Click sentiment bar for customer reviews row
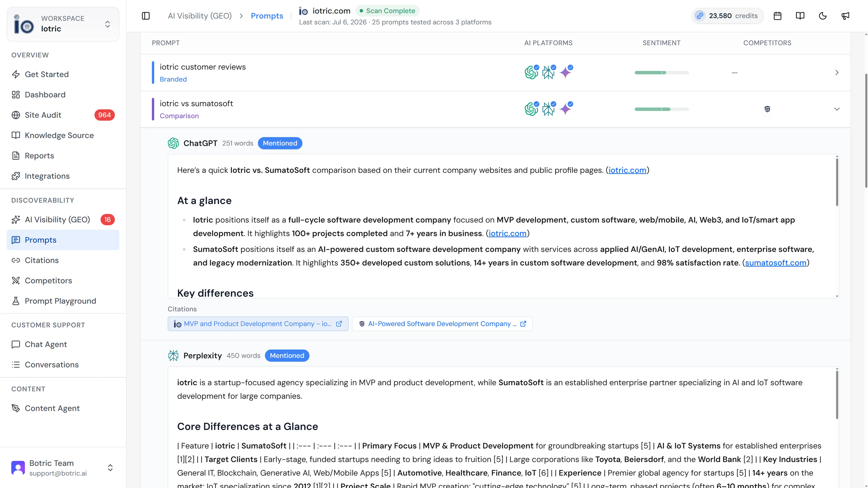 661,72
